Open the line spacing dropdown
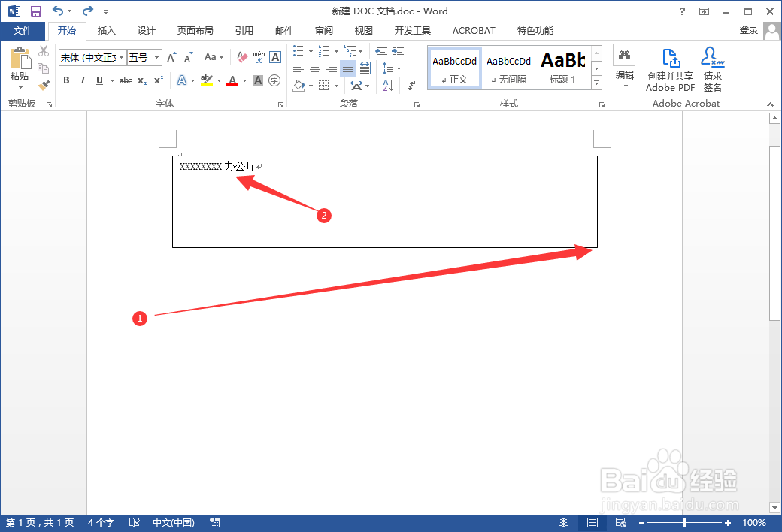 [392, 68]
